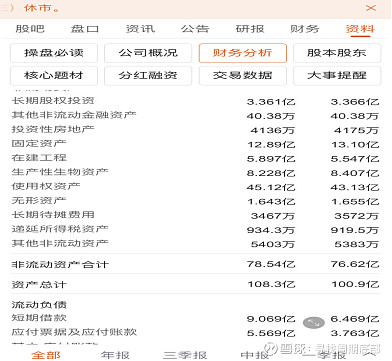Click the 4136万 value

click(273, 130)
